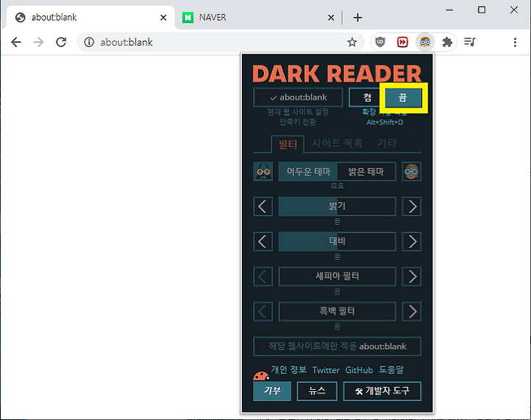531x420 pixels.
Task: Click the 세피아 필터 slider track
Action: tap(337, 276)
